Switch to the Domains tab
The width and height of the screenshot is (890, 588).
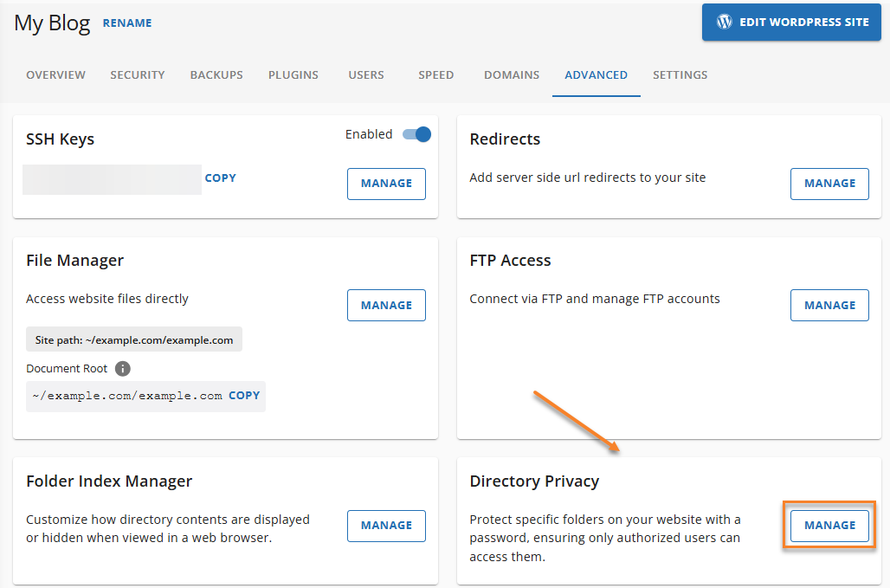point(511,75)
